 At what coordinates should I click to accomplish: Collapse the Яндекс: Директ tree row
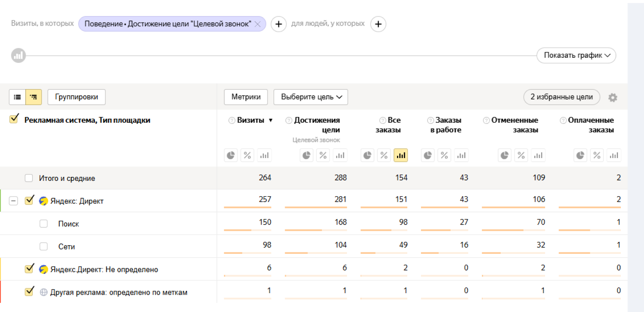coord(14,201)
